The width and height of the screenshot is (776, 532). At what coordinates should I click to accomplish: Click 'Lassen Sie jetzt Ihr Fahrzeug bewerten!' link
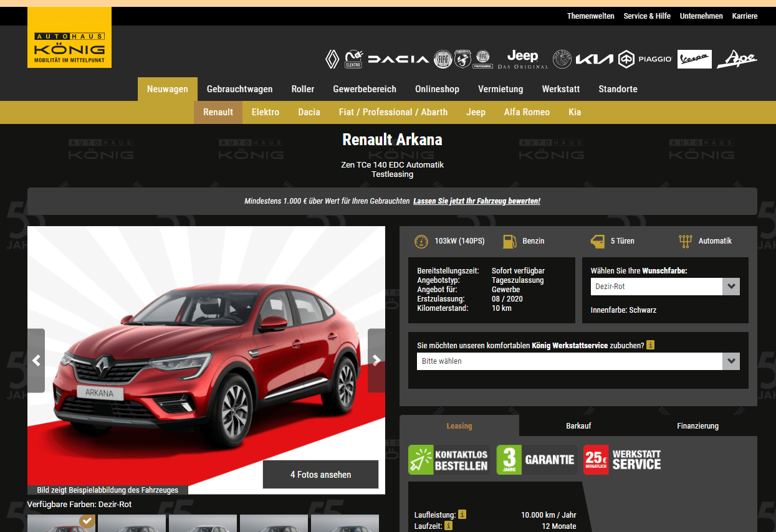(x=477, y=201)
